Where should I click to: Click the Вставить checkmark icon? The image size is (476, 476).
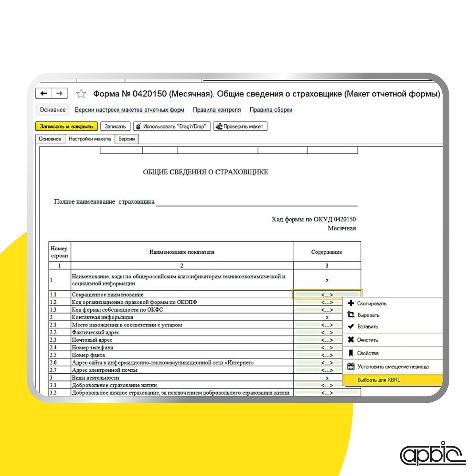pyautogui.click(x=351, y=326)
